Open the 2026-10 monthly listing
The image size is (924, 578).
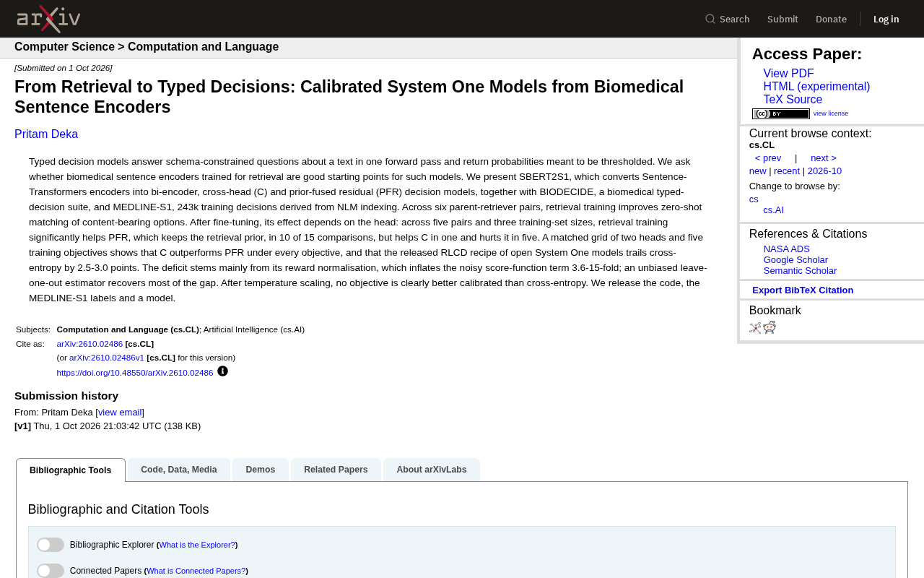[x=824, y=171]
